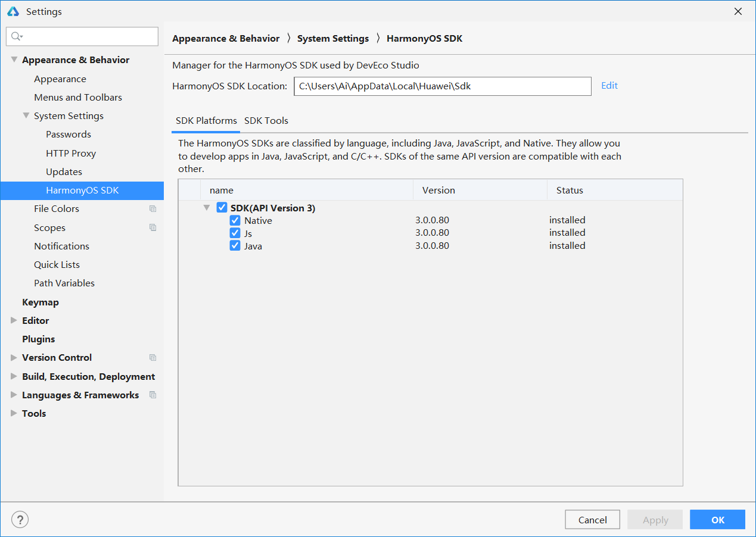756x537 pixels.
Task: Expand the Tools section
Action: [13, 413]
